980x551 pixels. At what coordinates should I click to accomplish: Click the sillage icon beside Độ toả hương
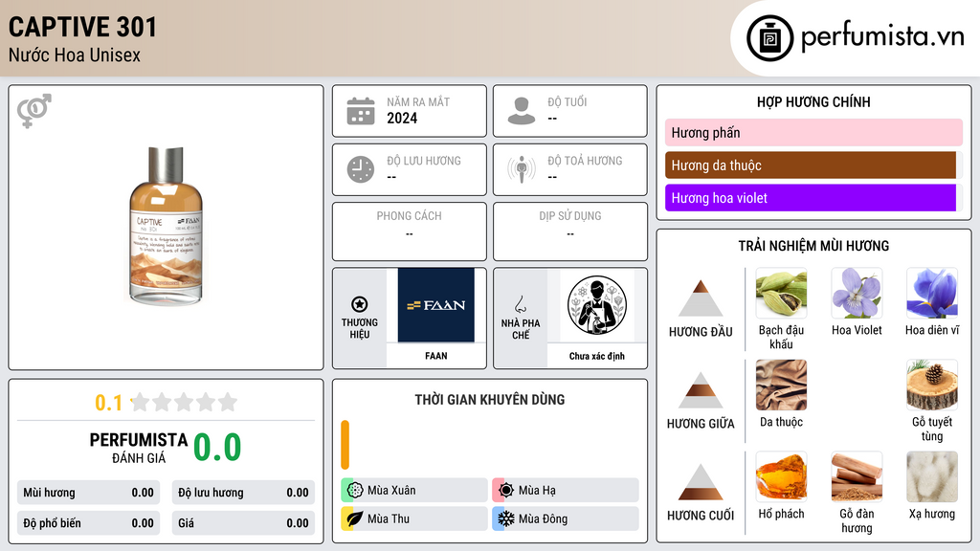coord(522,169)
